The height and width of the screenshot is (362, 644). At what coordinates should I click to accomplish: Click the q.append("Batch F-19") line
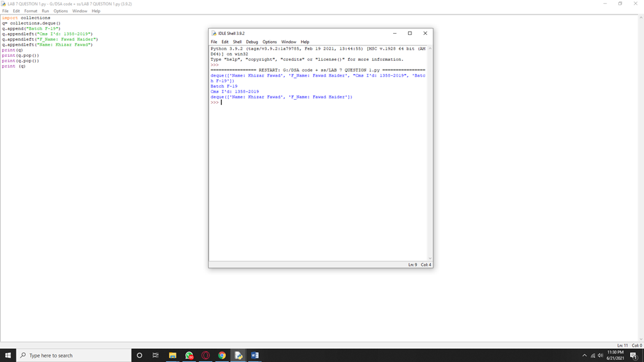[x=31, y=29]
